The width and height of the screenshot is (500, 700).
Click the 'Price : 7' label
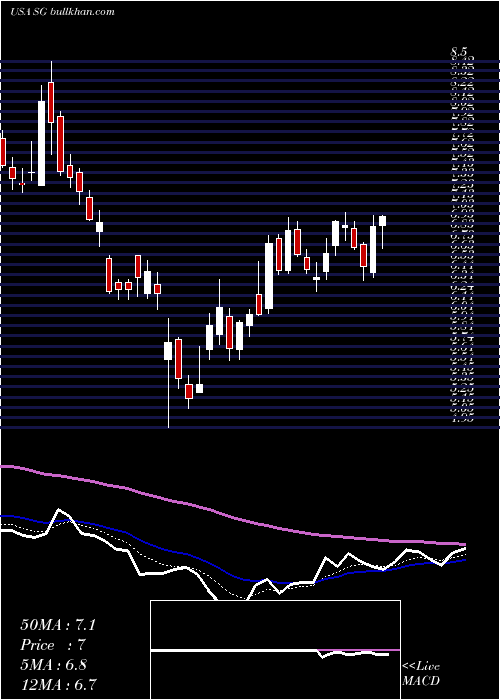[x=53, y=645]
